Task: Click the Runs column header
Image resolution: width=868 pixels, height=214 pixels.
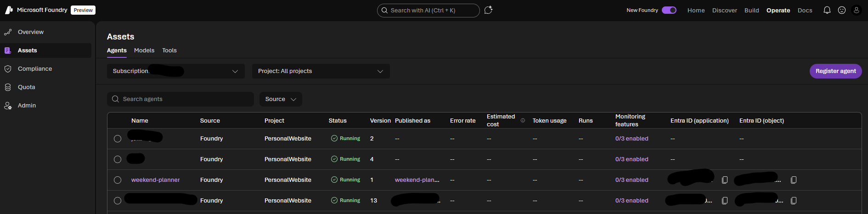Action: pyautogui.click(x=586, y=121)
